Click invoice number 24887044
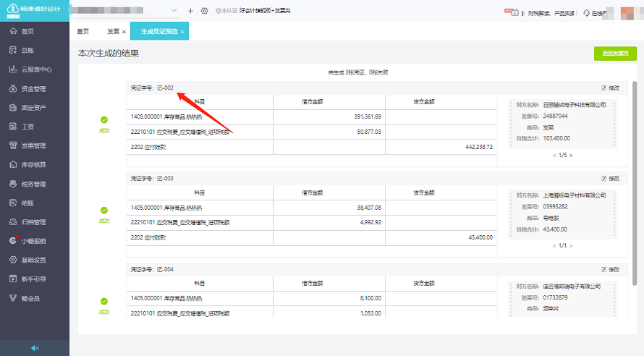The height and width of the screenshot is (356, 644). pos(555,116)
